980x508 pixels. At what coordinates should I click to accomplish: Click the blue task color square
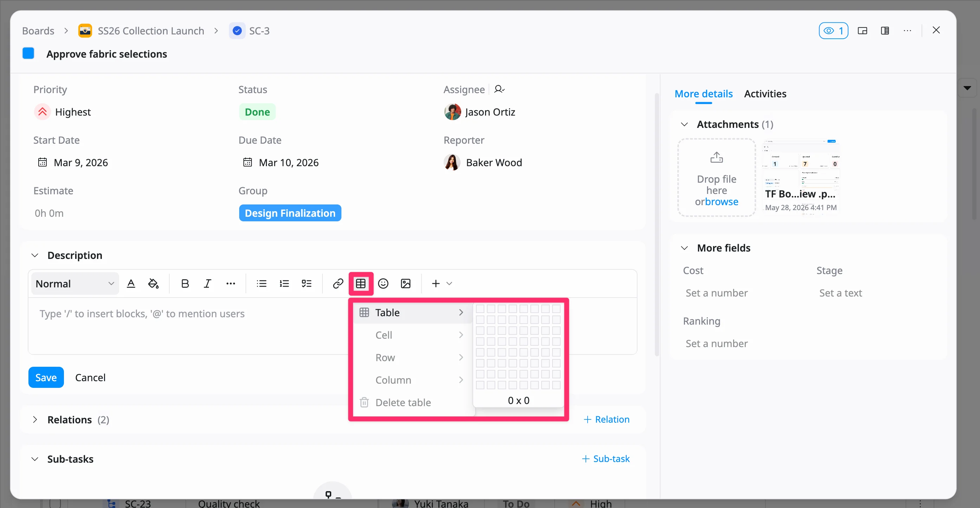(28, 53)
